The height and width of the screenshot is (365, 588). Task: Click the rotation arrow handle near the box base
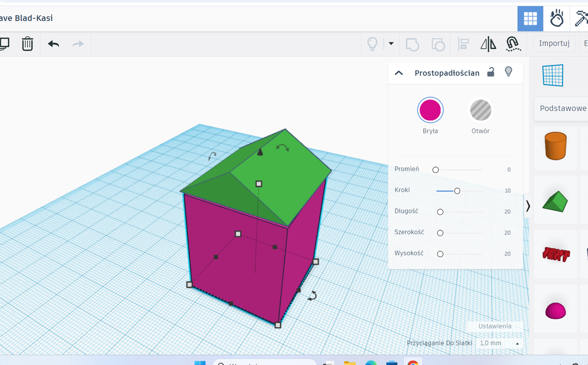click(x=312, y=295)
